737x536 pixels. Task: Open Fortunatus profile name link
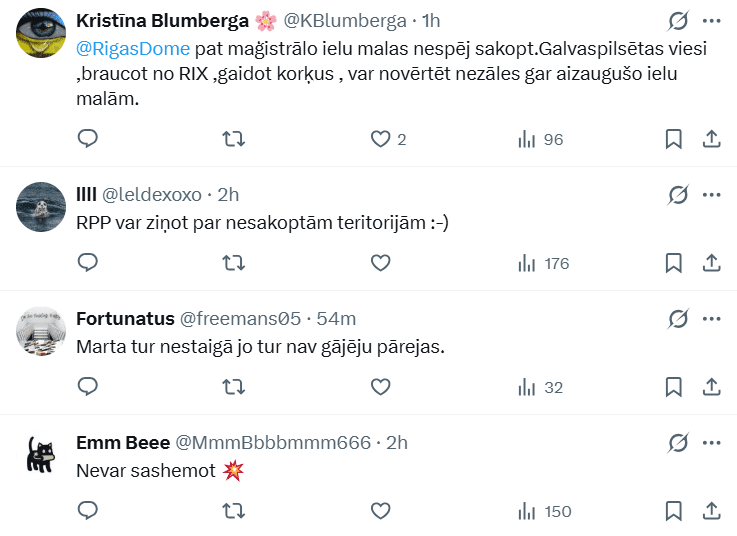click(x=125, y=319)
